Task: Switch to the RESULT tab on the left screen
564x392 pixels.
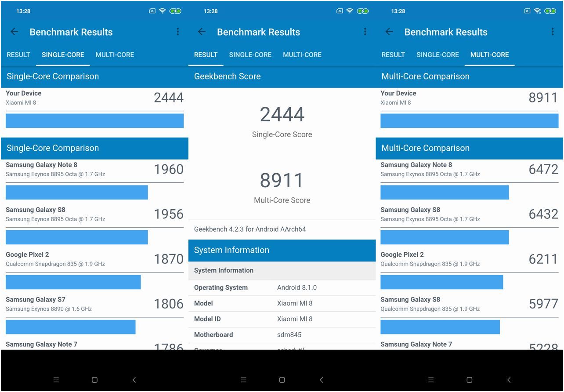Action: click(x=18, y=54)
